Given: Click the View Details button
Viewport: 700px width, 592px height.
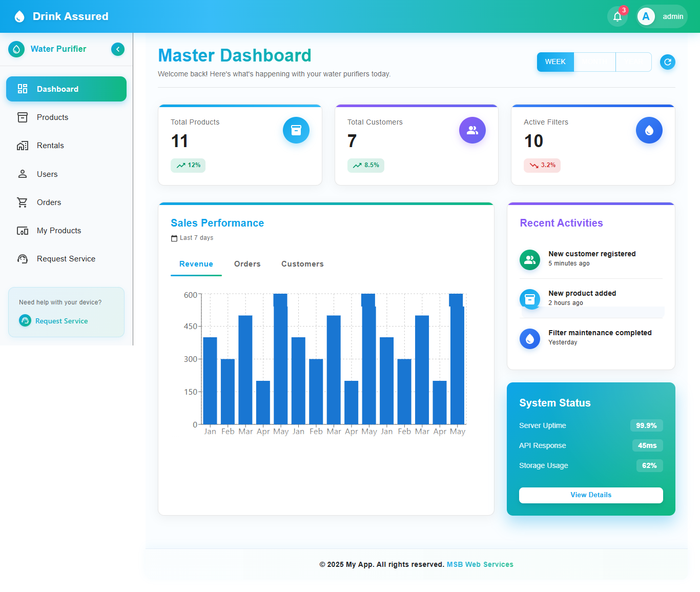Looking at the screenshot, I should (591, 495).
